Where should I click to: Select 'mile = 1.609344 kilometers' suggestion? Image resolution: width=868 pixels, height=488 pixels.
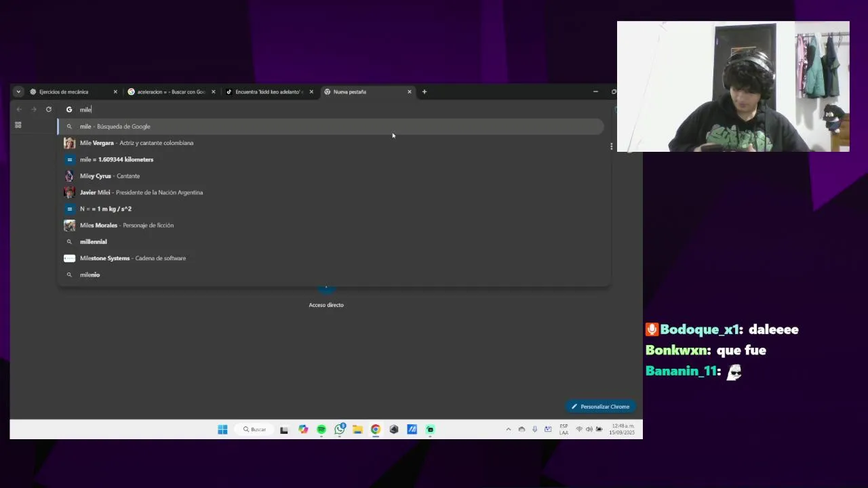(x=331, y=159)
